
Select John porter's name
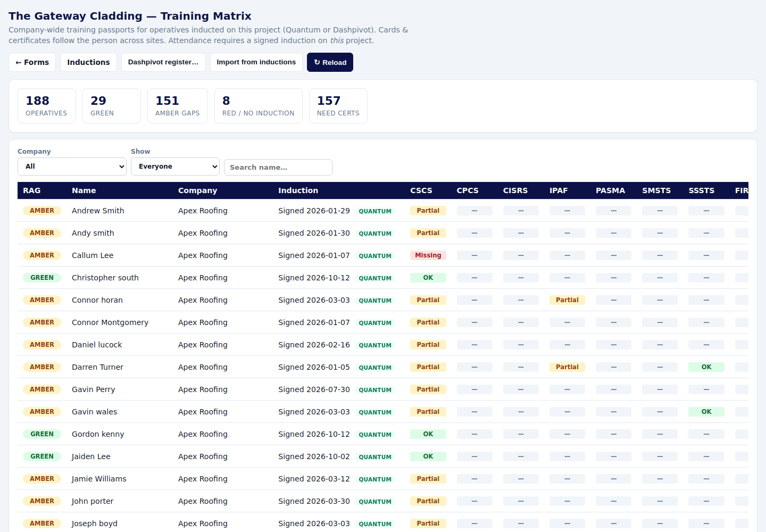pos(93,501)
